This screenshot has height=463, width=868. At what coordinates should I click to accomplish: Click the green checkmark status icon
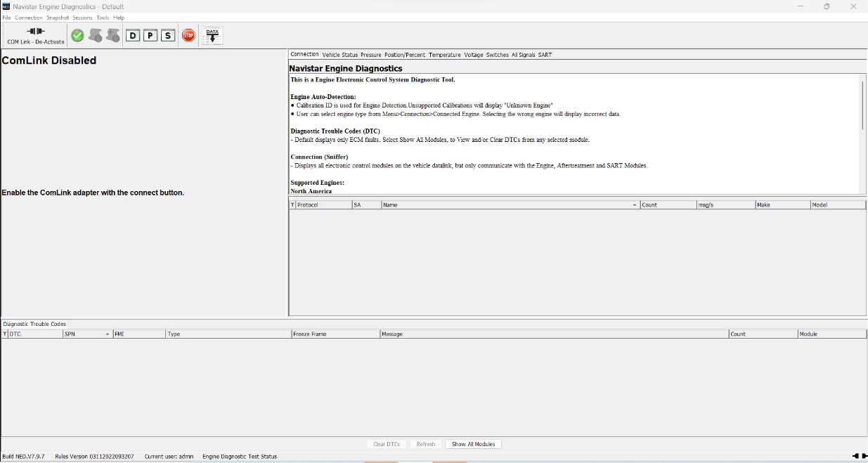pyautogui.click(x=77, y=34)
